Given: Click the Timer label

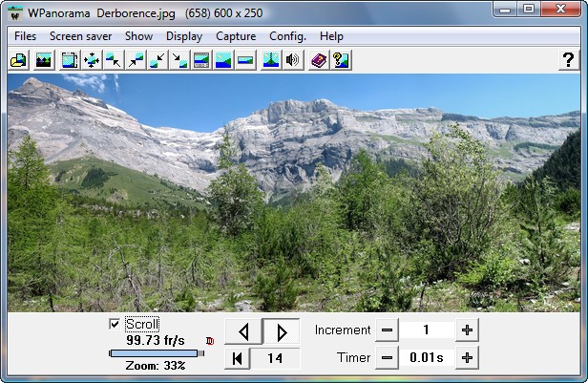Looking at the screenshot, I should point(353,358).
